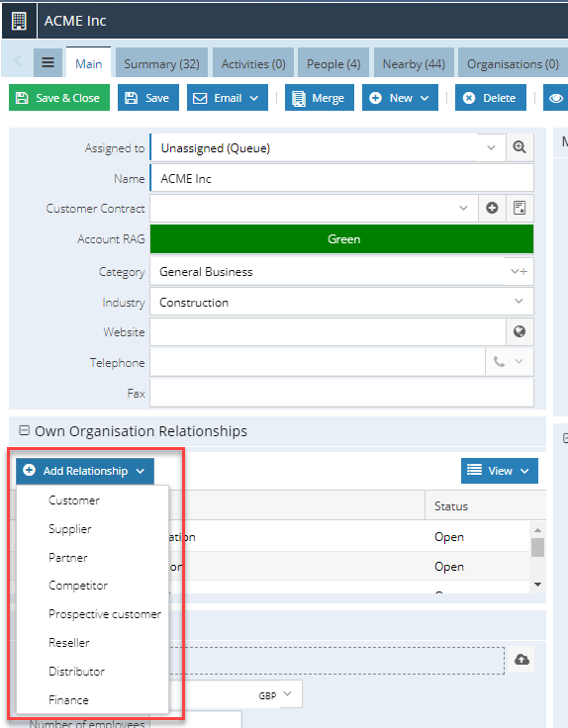
Task: Select Competitor from Add Relationship menu
Action: pos(78,586)
